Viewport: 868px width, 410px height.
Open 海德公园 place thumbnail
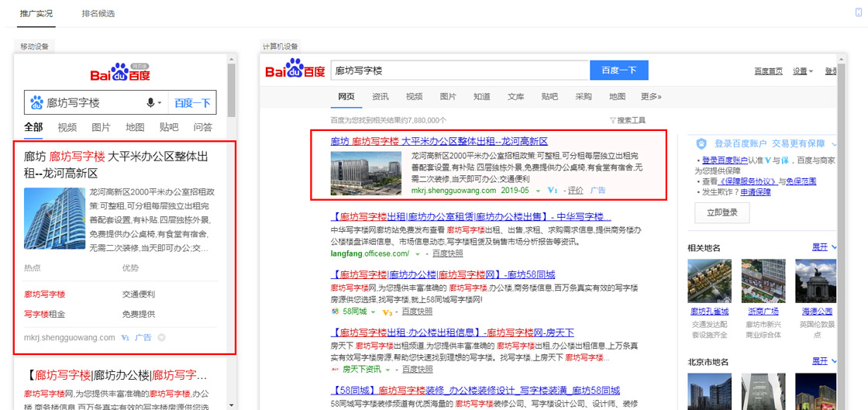(816, 280)
